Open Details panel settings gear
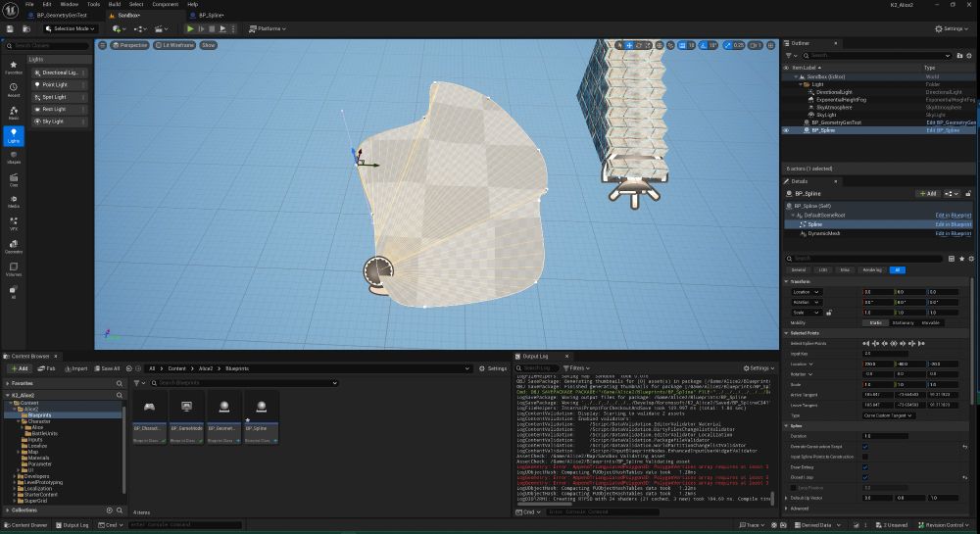980x534 pixels. (971, 259)
